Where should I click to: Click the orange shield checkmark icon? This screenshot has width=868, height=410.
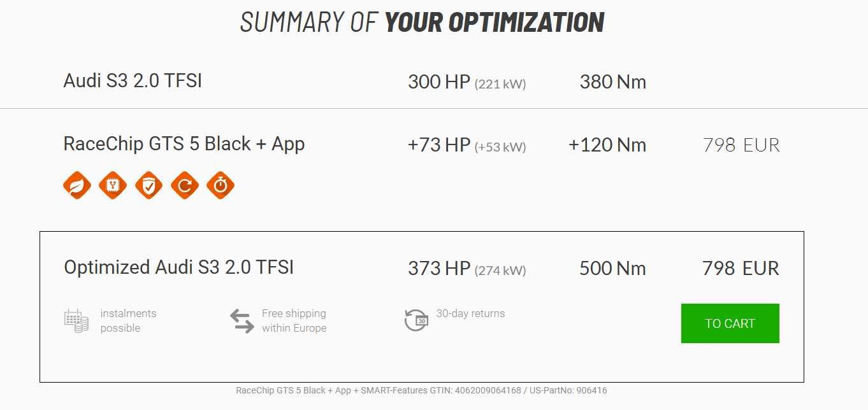coord(148,185)
